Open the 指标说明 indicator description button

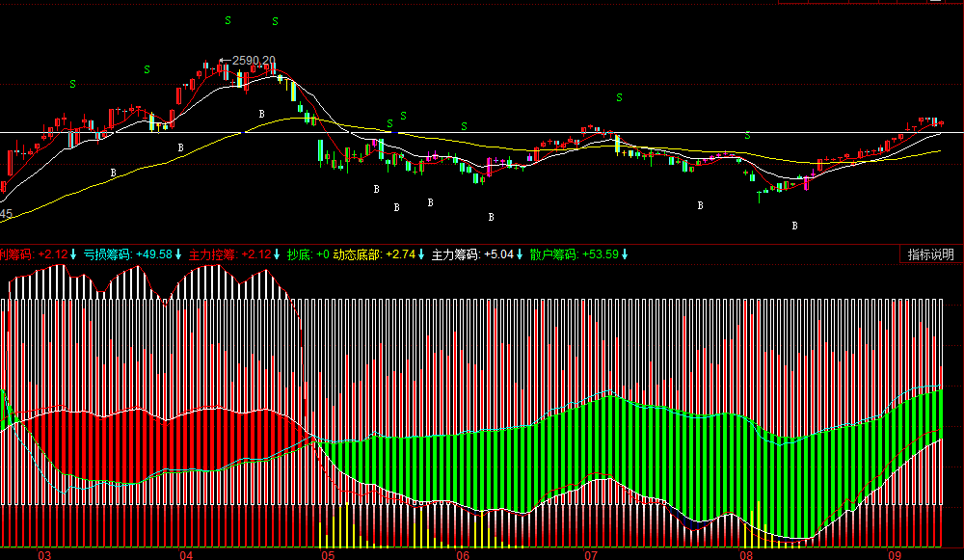coord(930,254)
